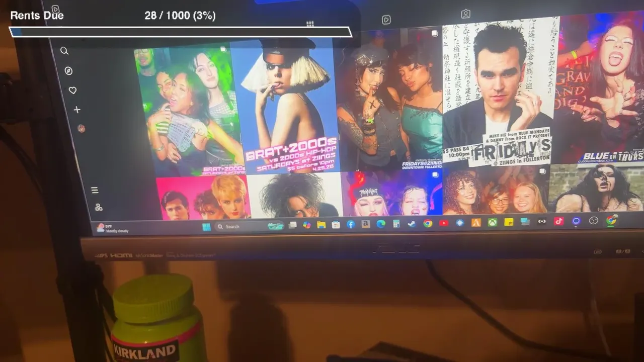Switch to the Tagged photos tab
This screenshot has width=644, height=362.
click(466, 14)
